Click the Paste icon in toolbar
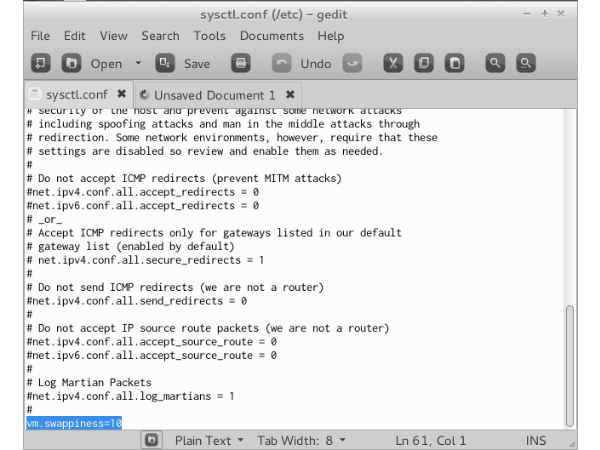 click(x=455, y=63)
